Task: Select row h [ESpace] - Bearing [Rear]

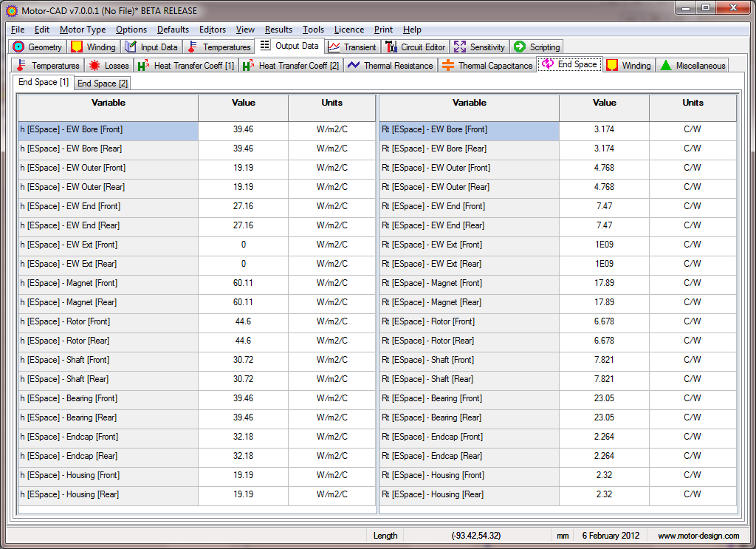Action: (x=108, y=417)
